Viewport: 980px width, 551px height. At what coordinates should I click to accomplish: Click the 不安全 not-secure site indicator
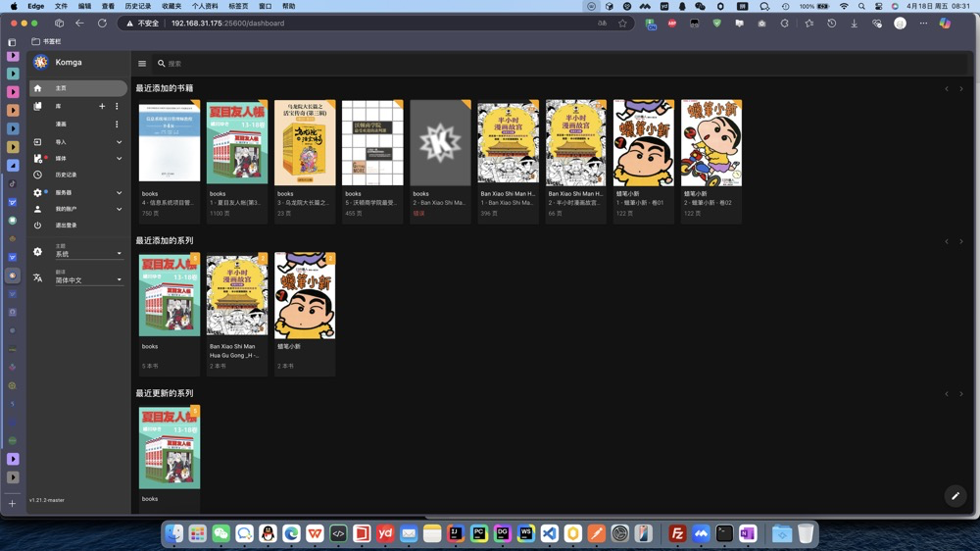(x=142, y=24)
